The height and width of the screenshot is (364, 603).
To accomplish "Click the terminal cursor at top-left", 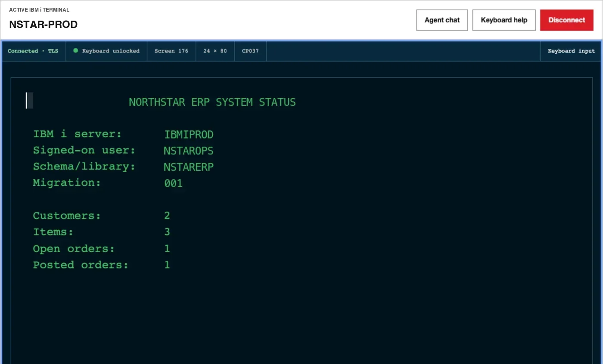I will click(x=29, y=101).
